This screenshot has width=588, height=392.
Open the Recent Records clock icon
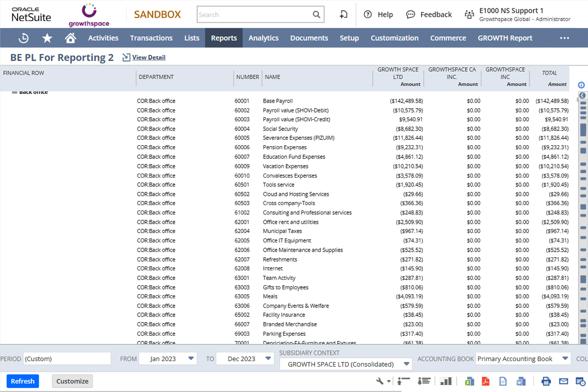(24, 38)
